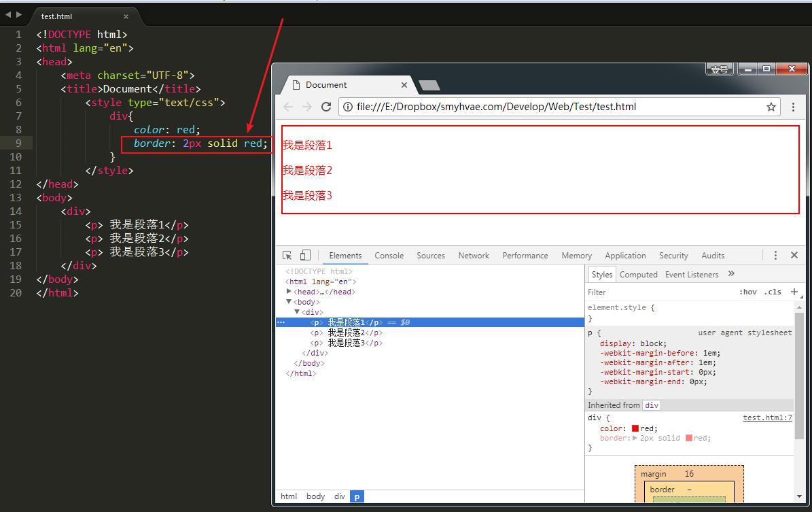The height and width of the screenshot is (512, 812).
Task: Select div in the breadcrumb bar
Action: click(340, 496)
